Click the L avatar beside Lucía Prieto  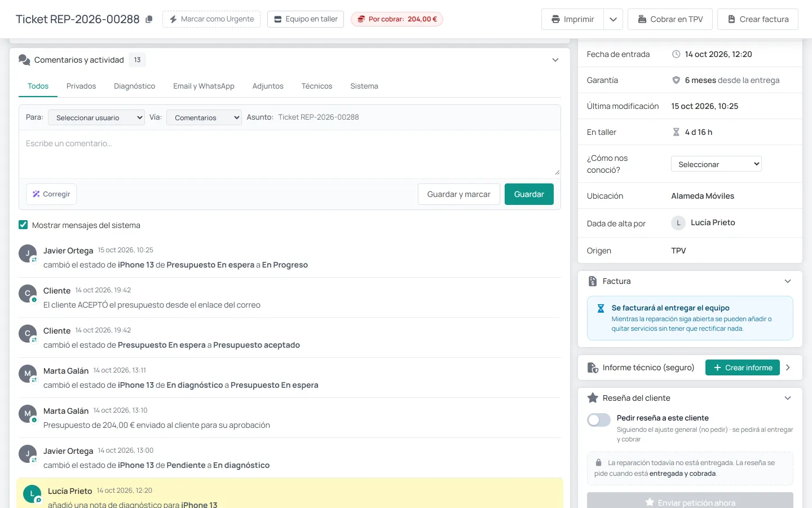pos(678,223)
